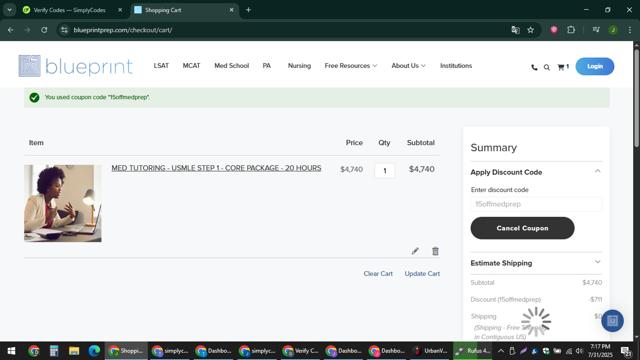Click the tutoring product thumbnail image

click(62, 203)
